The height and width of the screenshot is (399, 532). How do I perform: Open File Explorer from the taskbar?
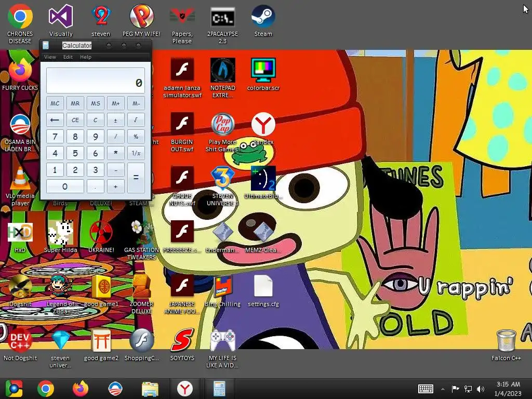pos(150,389)
